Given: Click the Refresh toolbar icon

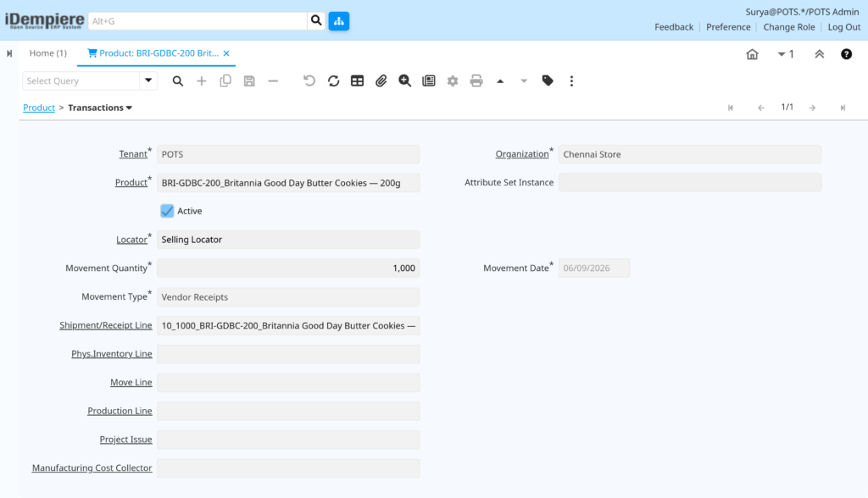Looking at the screenshot, I should point(333,80).
